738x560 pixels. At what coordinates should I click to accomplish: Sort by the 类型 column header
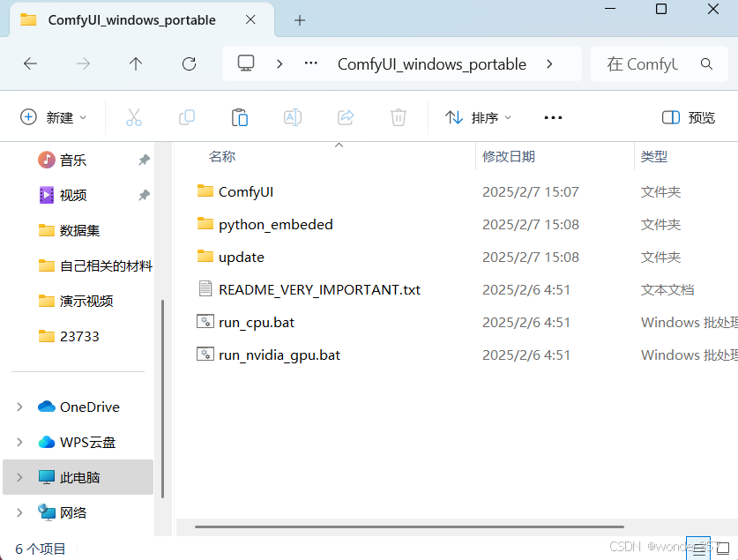(x=653, y=156)
